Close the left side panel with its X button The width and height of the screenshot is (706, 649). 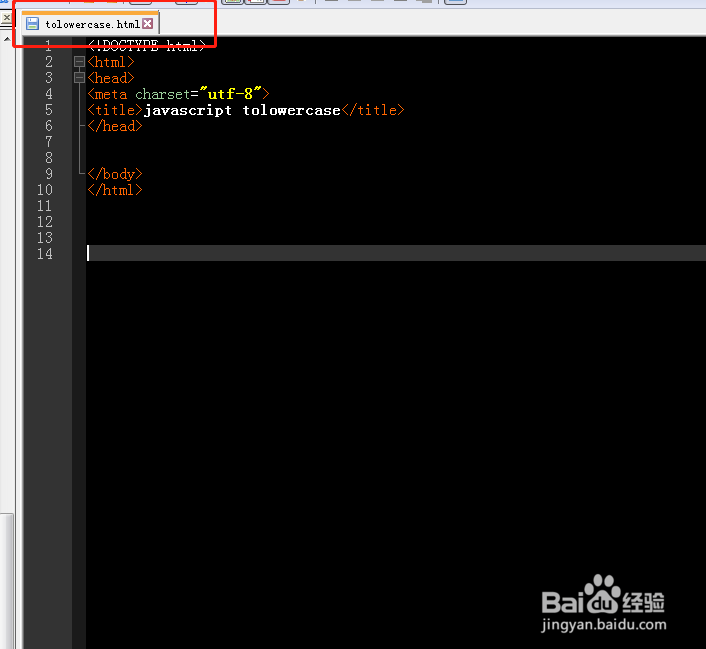click(7, 18)
